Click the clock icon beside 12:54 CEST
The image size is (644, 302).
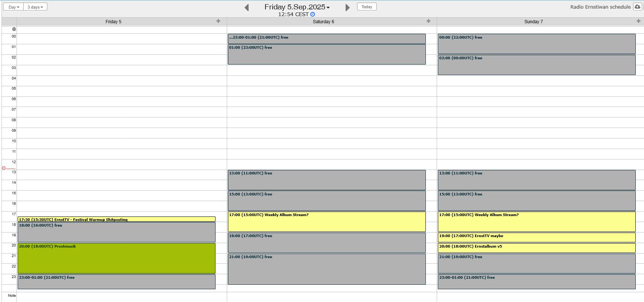312,14
